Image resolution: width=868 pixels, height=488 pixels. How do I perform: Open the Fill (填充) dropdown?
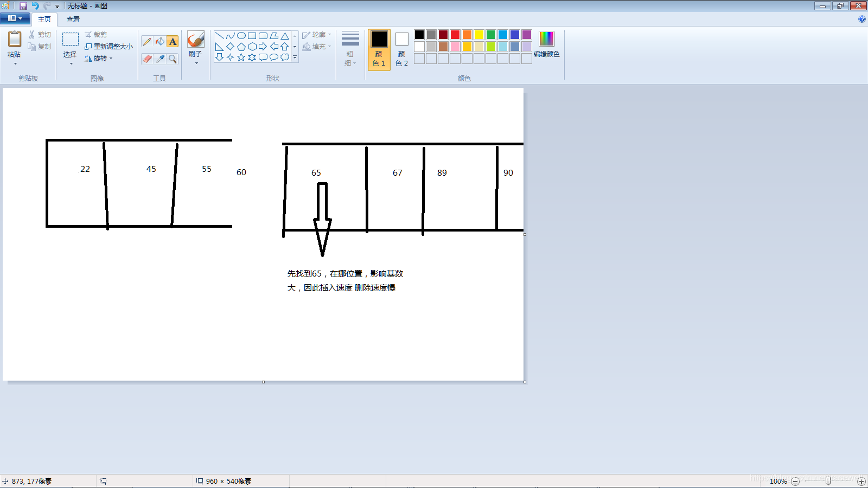(317, 47)
